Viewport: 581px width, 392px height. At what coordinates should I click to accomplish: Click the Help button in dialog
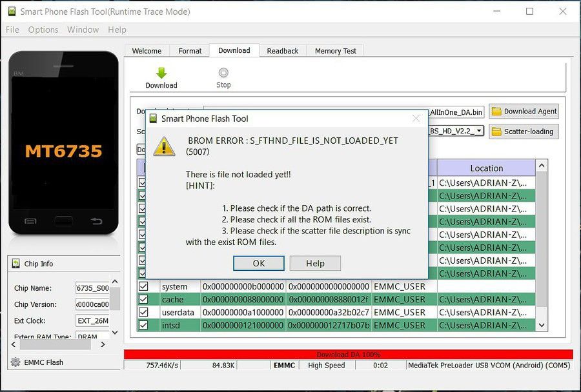[x=315, y=263]
